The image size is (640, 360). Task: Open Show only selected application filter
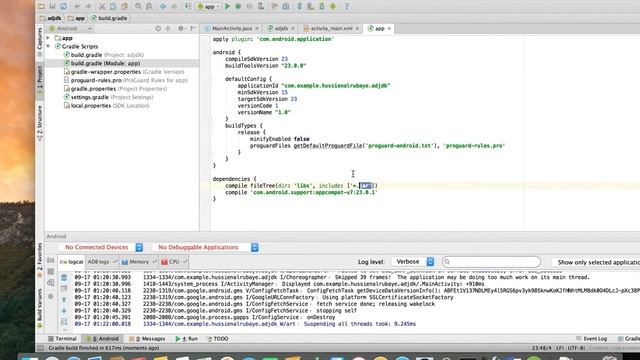pos(596,262)
